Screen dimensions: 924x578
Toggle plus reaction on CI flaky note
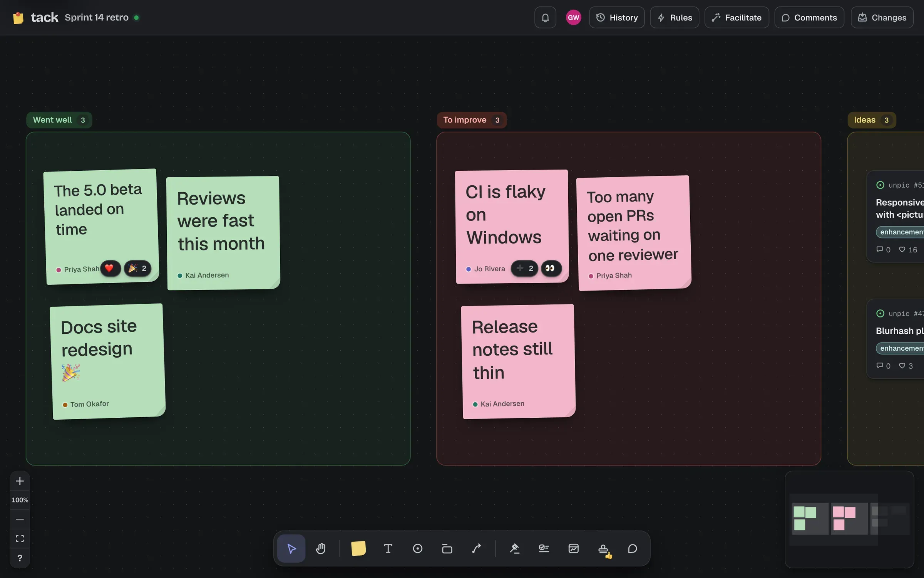524,268
